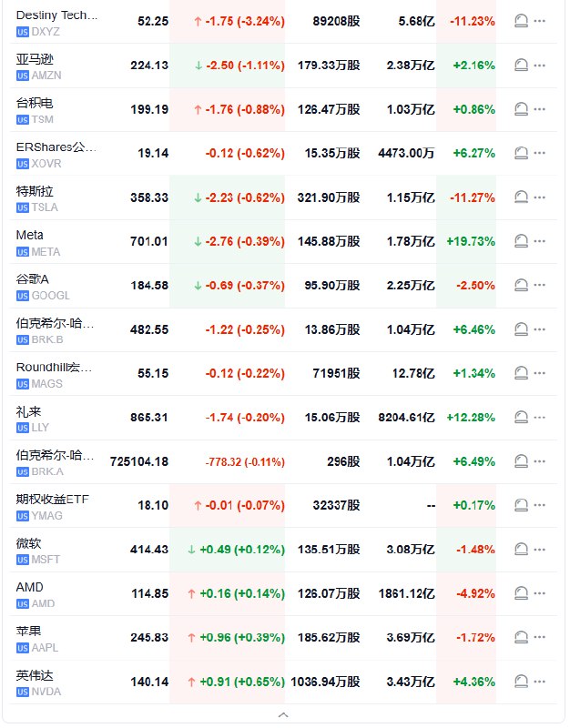Open 谷歌A stock name
This screenshot has width=570, height=728.
pyautogui.click(x=32, y=279)
